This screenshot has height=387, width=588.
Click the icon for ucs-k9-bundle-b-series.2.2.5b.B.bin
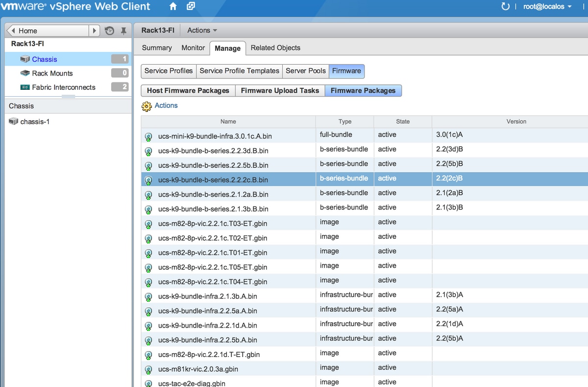[148, 166]
